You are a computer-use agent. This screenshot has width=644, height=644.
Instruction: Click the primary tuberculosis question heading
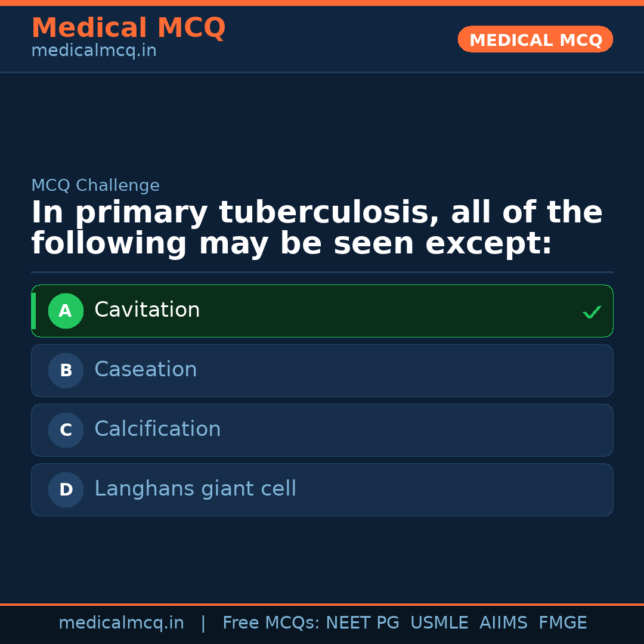click(x=316, y=228)
